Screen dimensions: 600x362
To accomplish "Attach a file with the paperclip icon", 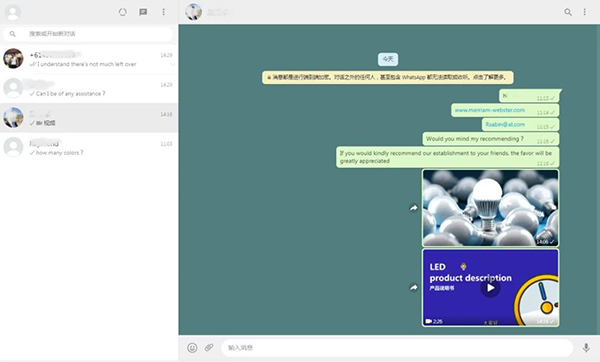I will (209, 347).
